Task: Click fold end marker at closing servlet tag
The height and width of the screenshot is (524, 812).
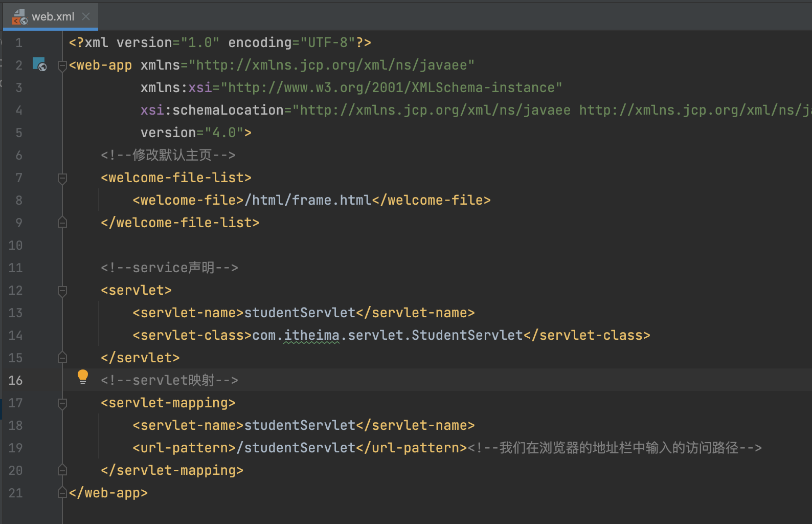Action: [62, 358]
